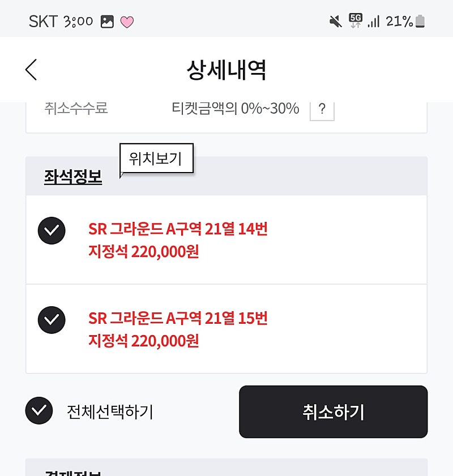Viewport: 453px width, 476px height.
Task: Toggle the 전체선택하기 select-all checkbox
Action: point(39,411)
